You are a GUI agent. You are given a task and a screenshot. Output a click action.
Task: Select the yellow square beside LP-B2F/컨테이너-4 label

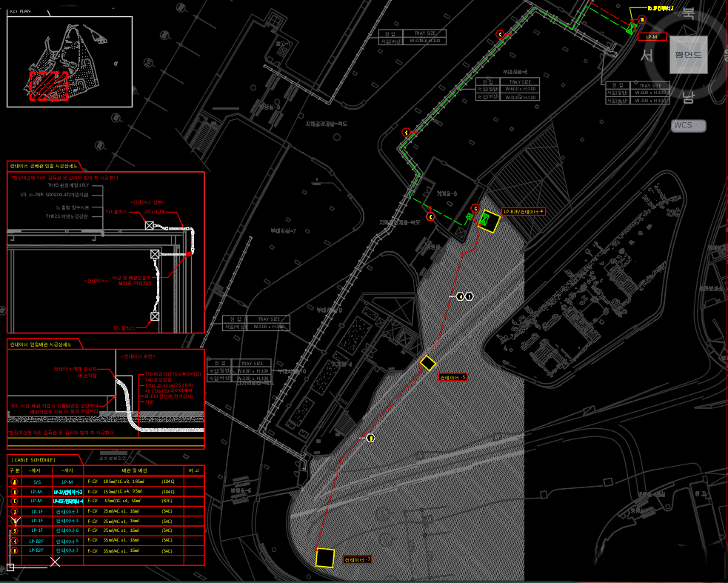488,221
